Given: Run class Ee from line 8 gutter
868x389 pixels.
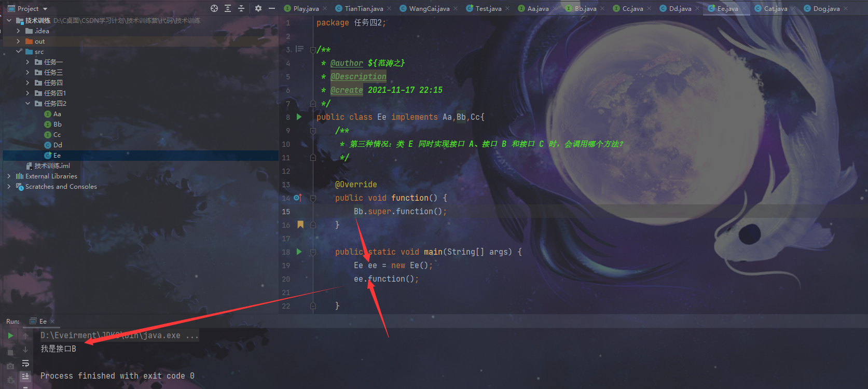Looking at the screenshot, I should click(x=299, y=117).
